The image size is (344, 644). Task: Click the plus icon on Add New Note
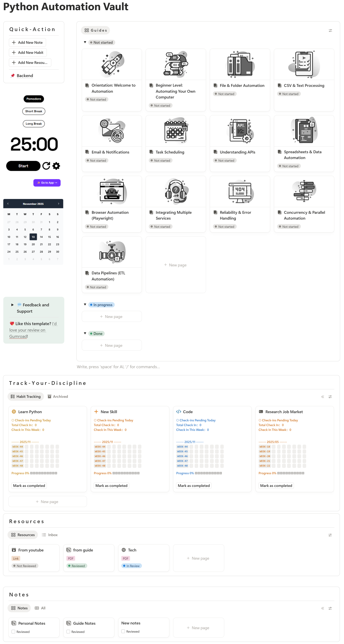point(14,42)
